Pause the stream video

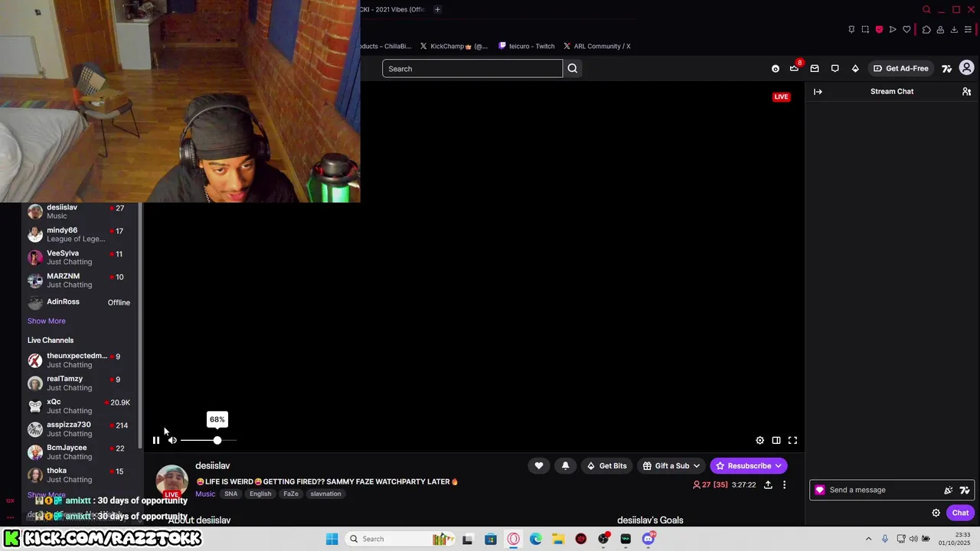tap(156, 440)
